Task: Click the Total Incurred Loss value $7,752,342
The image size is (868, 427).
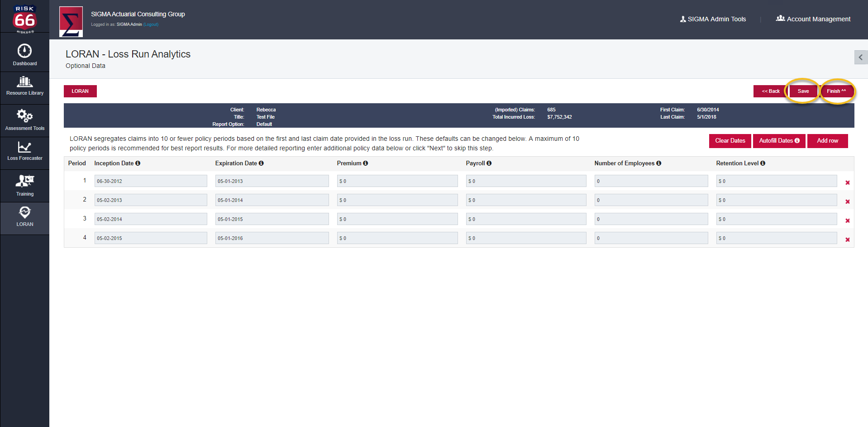Action: pyautogui.click(x=559, y=117)
